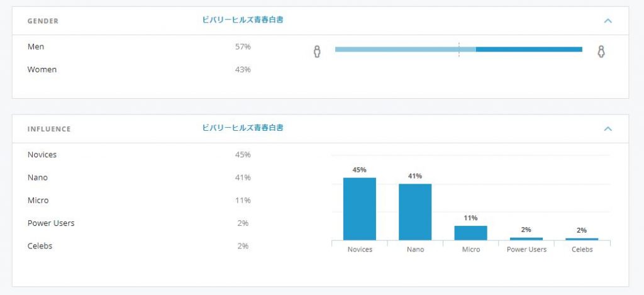This screenshot has width=644, height=295.
Task: Click the male icon beside gender bar
Action: pyautogui.click(x=317, y=51)
